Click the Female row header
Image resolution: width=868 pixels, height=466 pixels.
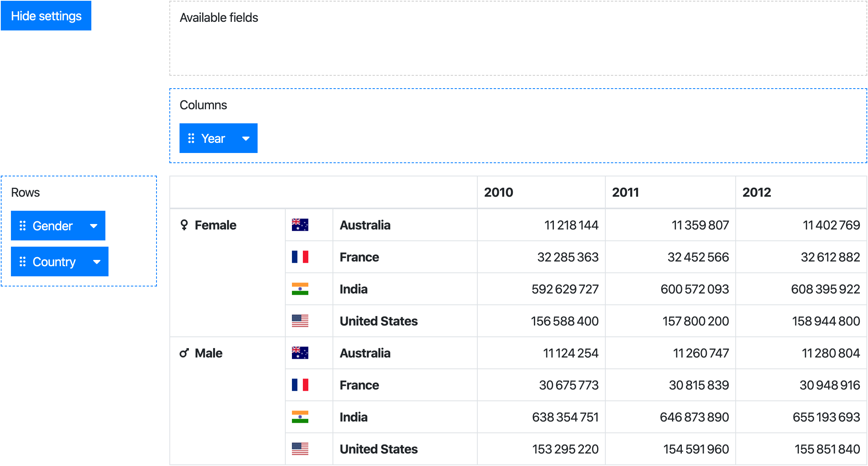pyautogui.click(x=215, y=225)
